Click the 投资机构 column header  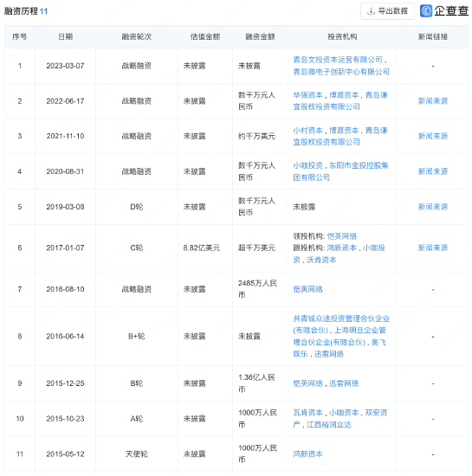point(342,36)
